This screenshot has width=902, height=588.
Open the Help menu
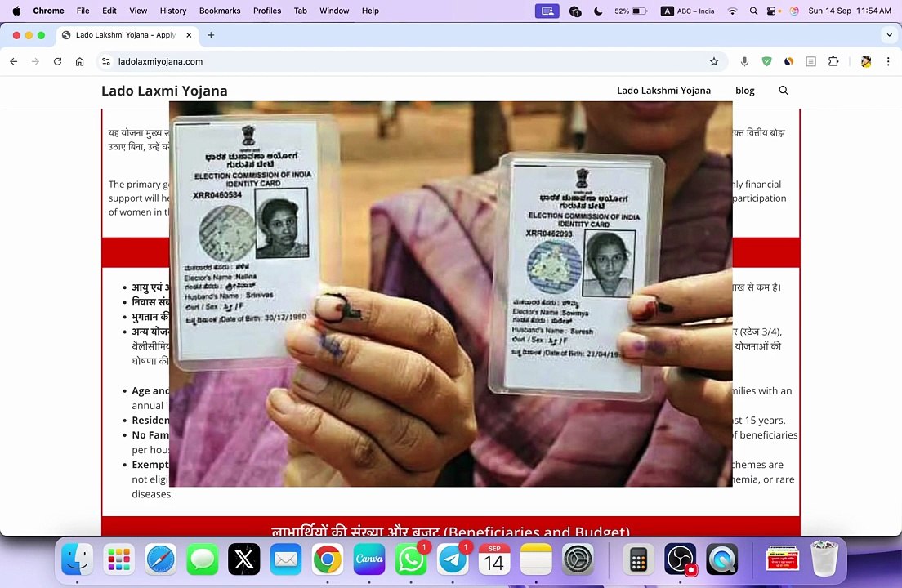click(370, 11)
